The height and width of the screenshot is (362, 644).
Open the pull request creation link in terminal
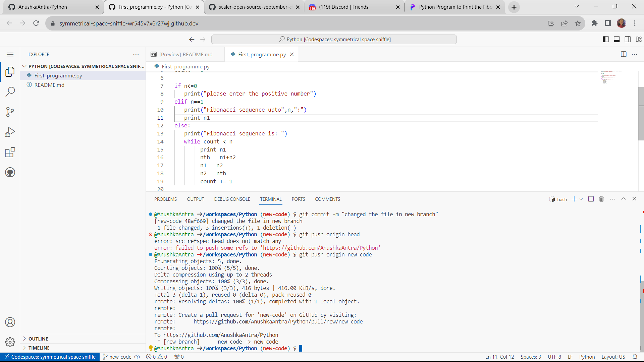point(278,321)
